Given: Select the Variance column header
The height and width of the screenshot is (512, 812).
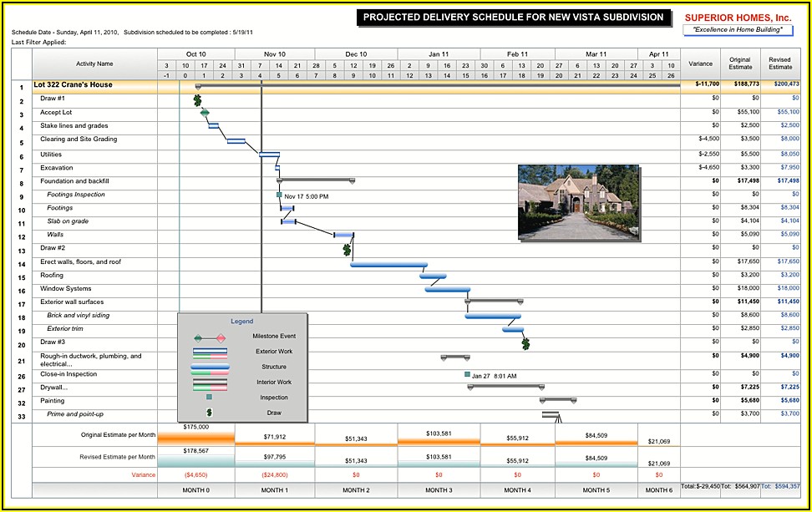Looking at the screenshot, I should tap(700, 63).
